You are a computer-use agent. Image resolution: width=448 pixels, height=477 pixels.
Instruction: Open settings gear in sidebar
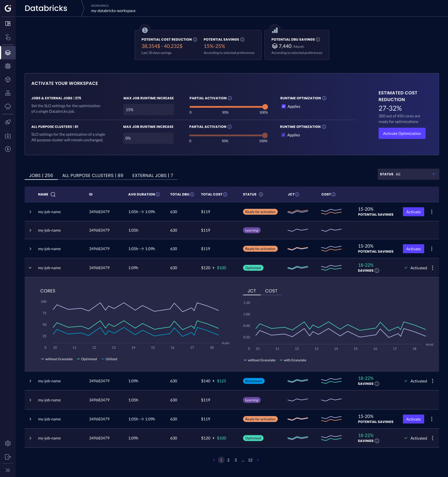8,443
